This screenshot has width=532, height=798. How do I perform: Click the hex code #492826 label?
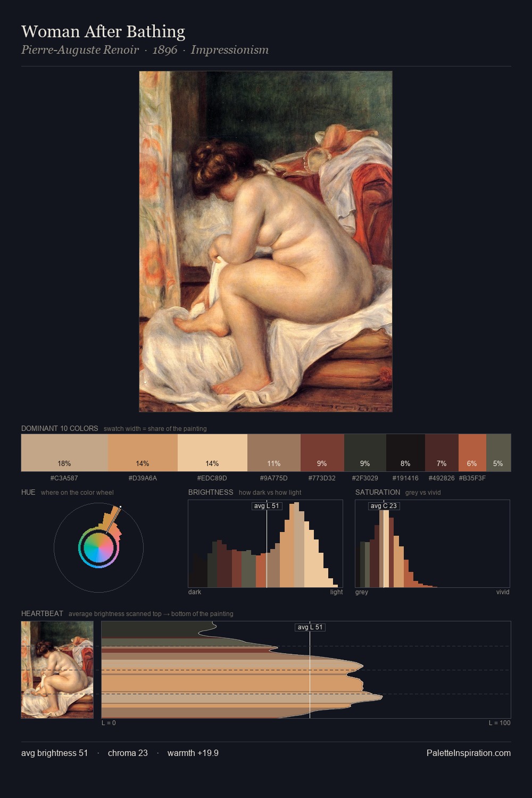pos(442,478)
